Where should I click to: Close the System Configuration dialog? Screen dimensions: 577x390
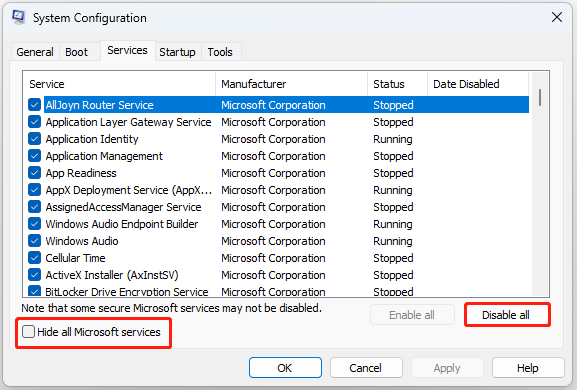pyautogui.click(x=557, y=17)
